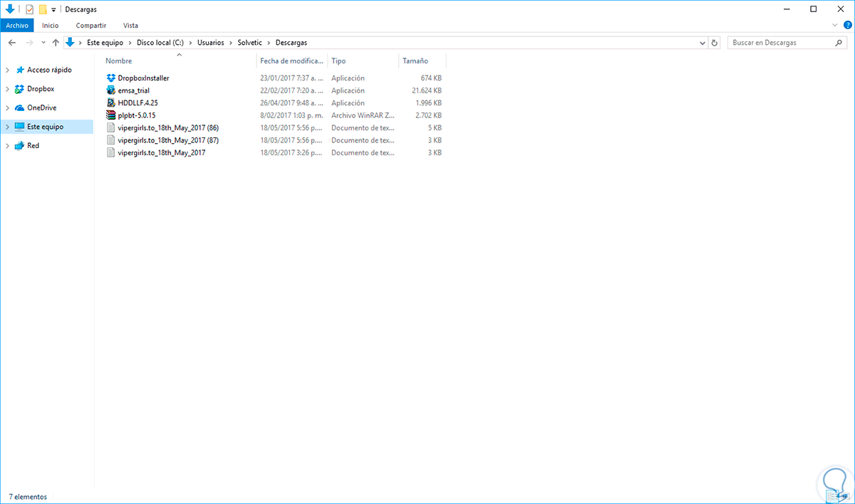Click the vipergirls.to_18th_May_2017 (86) document icon
Screen dimensions: 855x504
pos(110,127)
